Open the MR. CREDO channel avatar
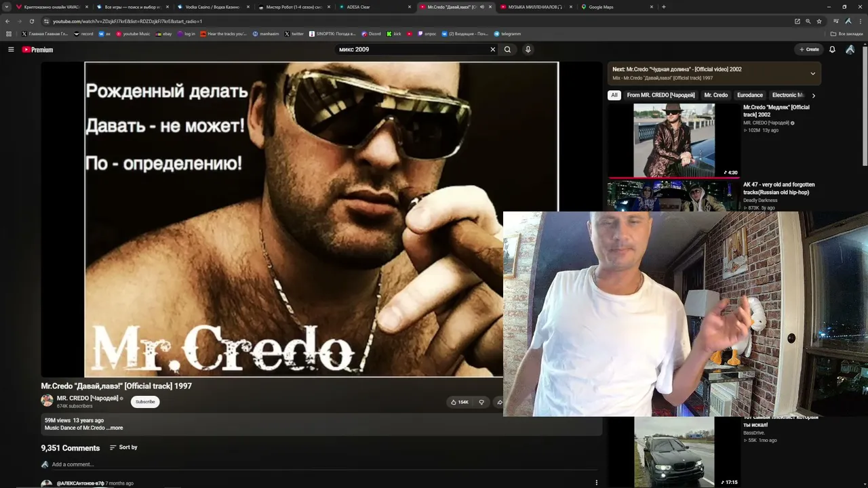Screen dimensions: 868x488 coord(47,401)
